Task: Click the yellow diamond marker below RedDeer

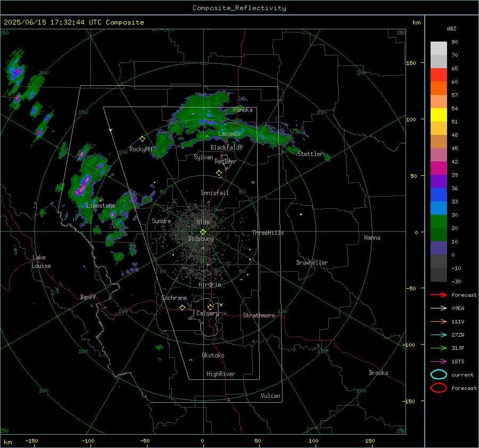Action: (x=219, y=173)
